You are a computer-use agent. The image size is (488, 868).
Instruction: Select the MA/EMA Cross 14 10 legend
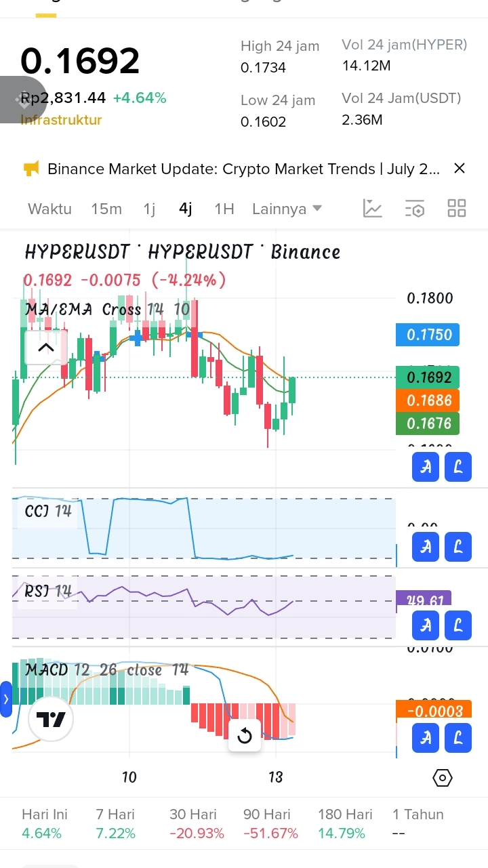tap(107, 310)
